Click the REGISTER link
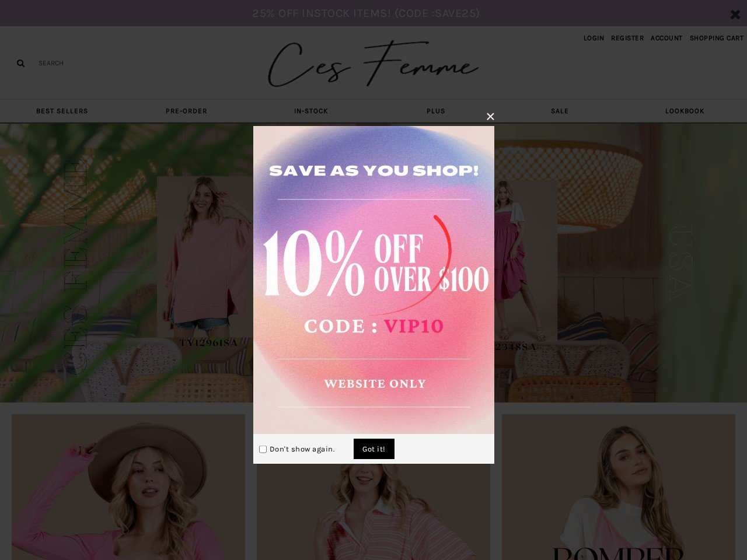Image resolution: width=747 pixels, height=560 pixels. click(627, 38)
